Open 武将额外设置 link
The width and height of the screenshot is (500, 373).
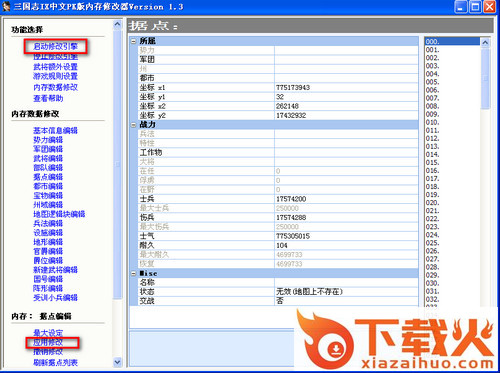(55, 67)
